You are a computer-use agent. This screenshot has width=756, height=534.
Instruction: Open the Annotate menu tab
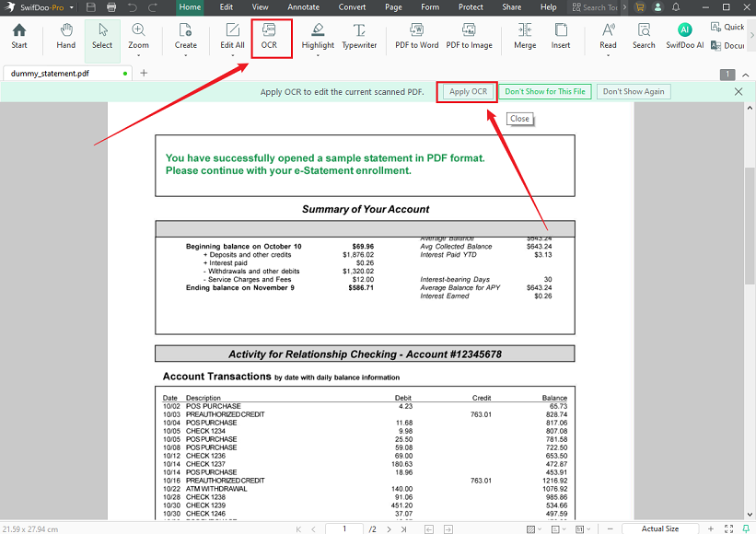tap(303, 7)
